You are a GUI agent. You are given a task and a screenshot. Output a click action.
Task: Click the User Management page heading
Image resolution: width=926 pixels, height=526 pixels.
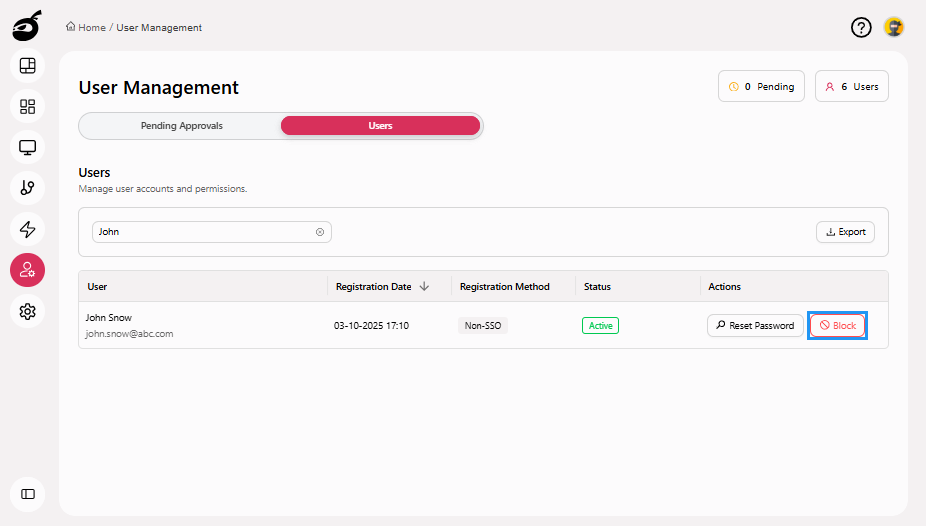point(158,87)
